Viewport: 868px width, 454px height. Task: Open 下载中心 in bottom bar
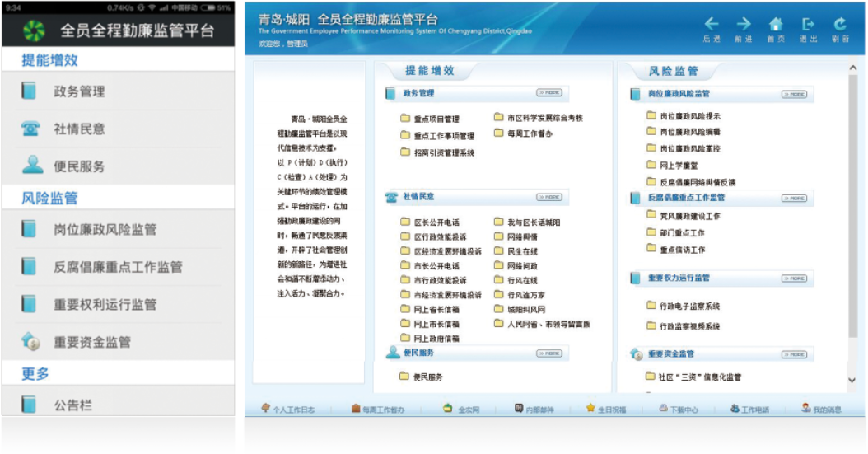coord(679,410)
